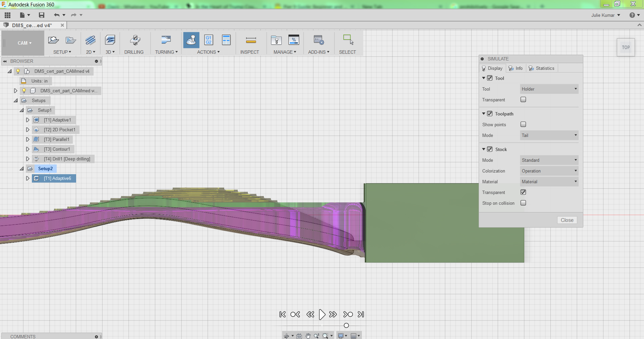The image size is (644, 339).
Task: Click the Drilling tool icon
Action: click(x=135, y=40)
